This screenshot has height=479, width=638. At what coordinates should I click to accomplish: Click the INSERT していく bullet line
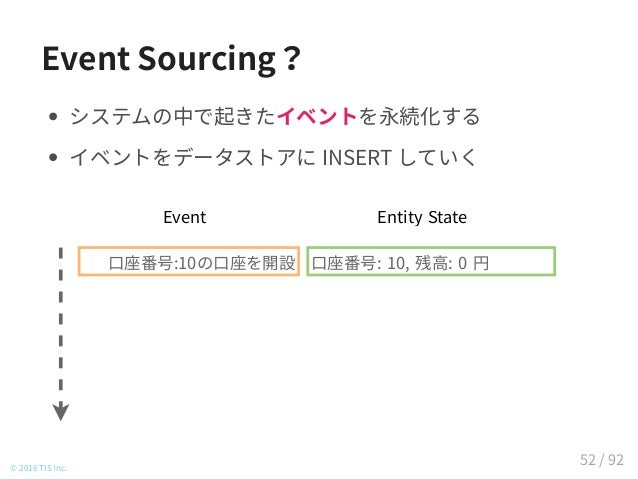(x=273, y=157)
